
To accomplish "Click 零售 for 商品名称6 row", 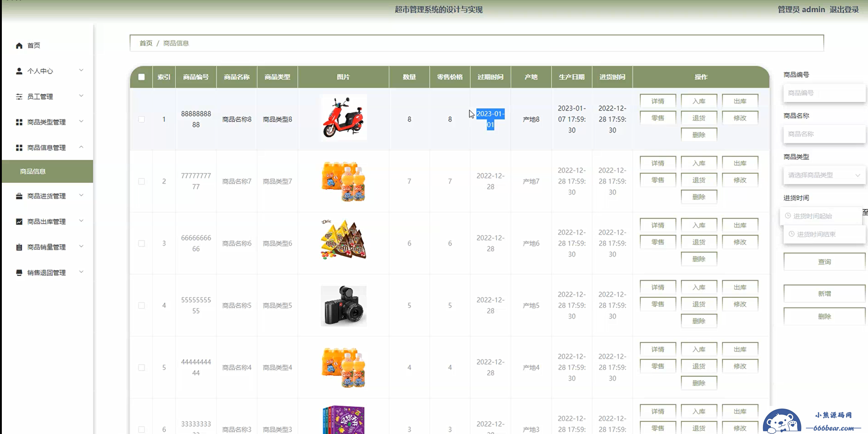I will click(x=658, y=242).
